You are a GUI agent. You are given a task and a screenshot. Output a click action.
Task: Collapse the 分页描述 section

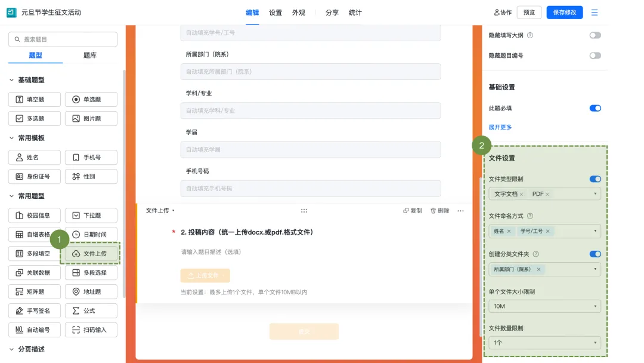(11, 349)
